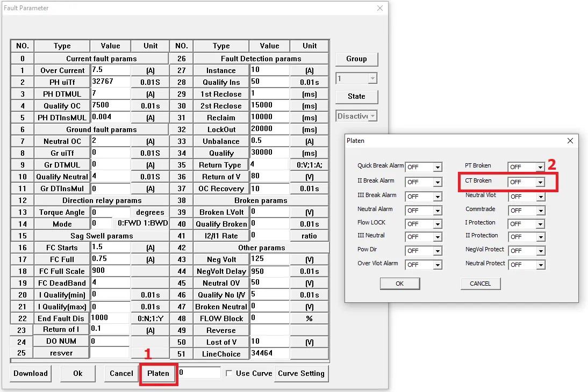Expand the Neutral Vlot dropdown
Screen dimensions: 588x392
click(x=527, y=197)
